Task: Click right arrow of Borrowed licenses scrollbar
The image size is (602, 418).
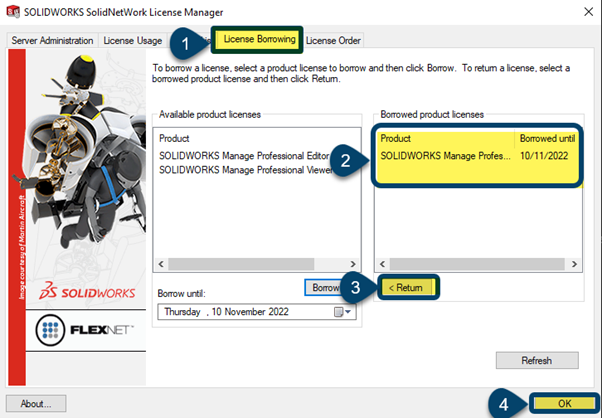Action: point(574,264)
